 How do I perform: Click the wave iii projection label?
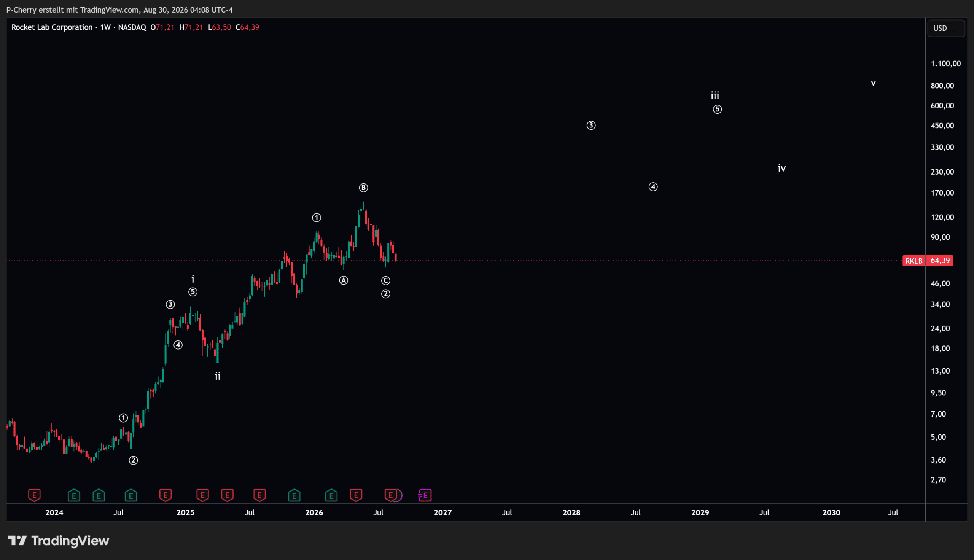(715, 95)
